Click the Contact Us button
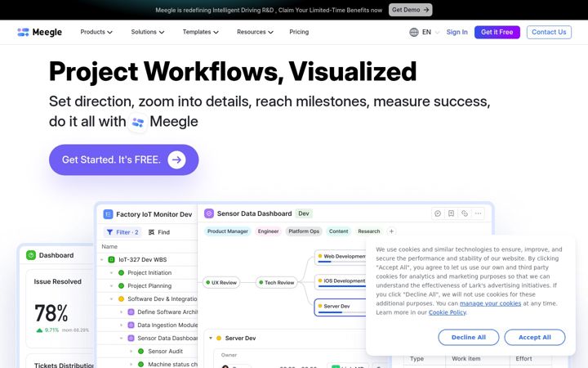Viewport: 588px width, 368px height. 549,32
